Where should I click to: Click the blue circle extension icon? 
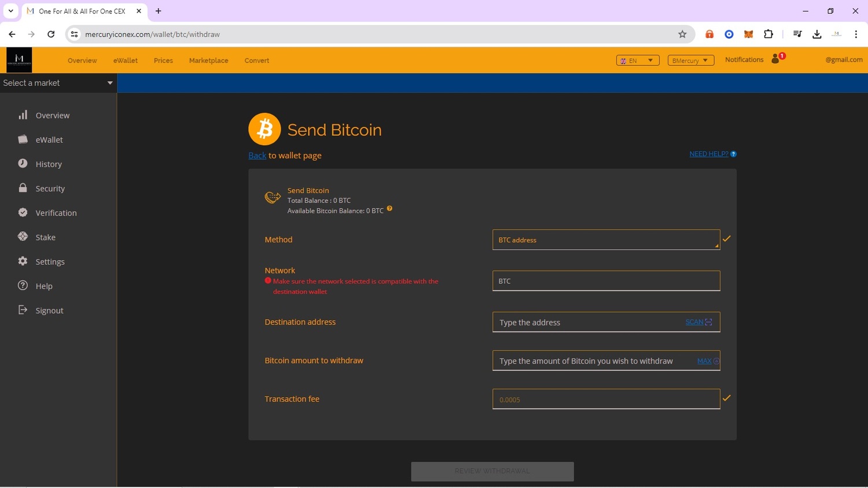729,34
